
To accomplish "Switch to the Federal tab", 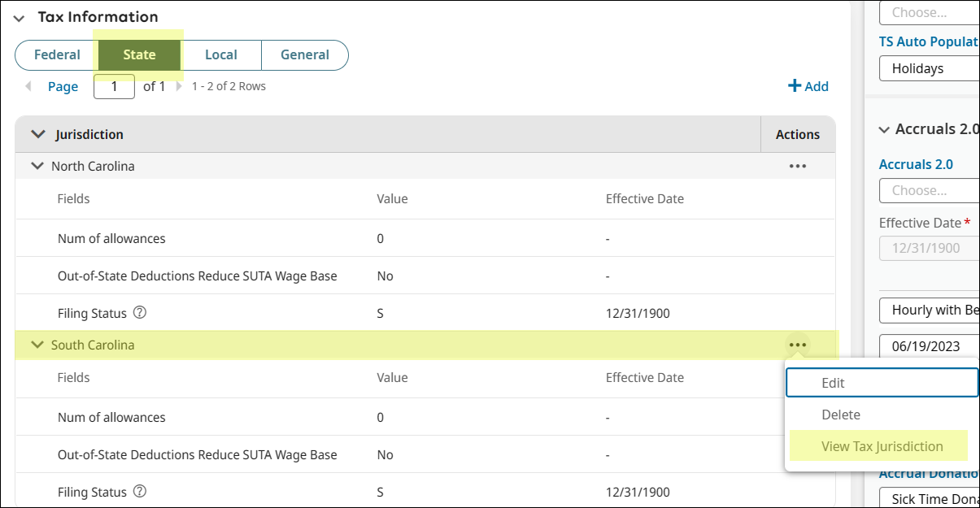I will pyautogui.click(x=57, y=55).
